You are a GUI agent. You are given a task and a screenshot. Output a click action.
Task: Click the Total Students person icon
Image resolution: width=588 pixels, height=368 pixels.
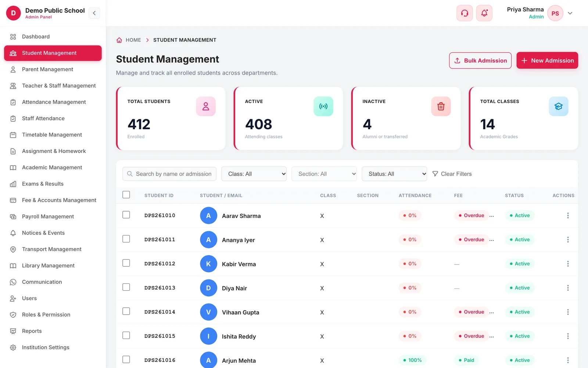click(206, 106)
